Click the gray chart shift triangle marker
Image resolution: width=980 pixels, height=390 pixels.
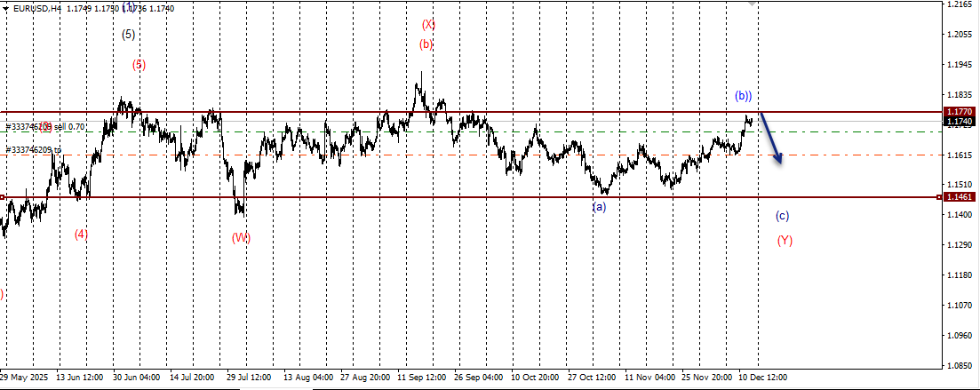pyautogui.click(x=753, y=4)
